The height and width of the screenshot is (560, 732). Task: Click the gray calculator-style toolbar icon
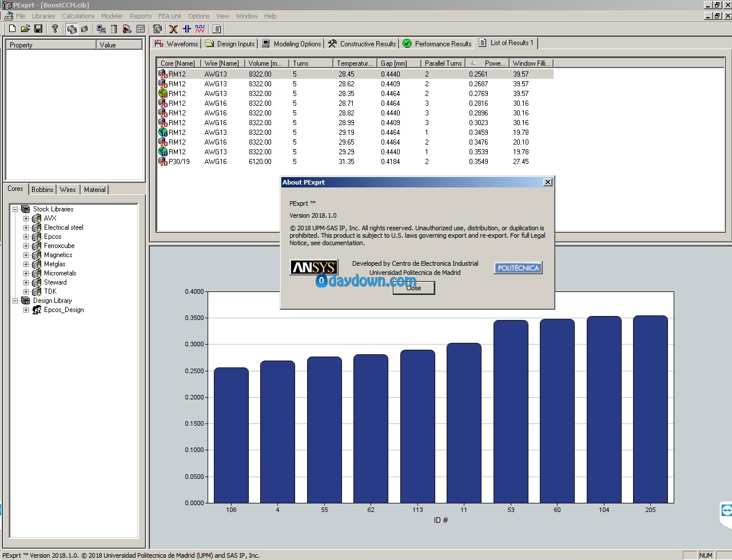pyautogui.click(x=140, y=29)
